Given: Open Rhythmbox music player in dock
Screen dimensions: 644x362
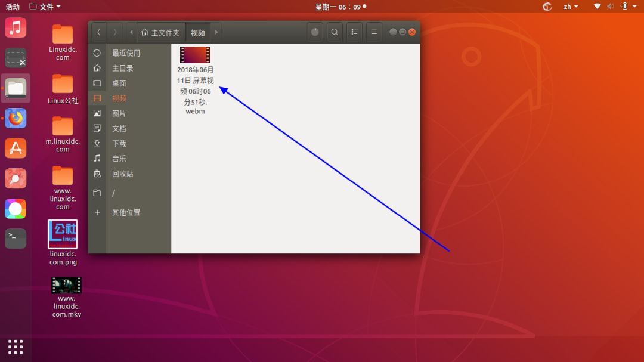Looking at the screenshot, I should [x=16, y=28].
